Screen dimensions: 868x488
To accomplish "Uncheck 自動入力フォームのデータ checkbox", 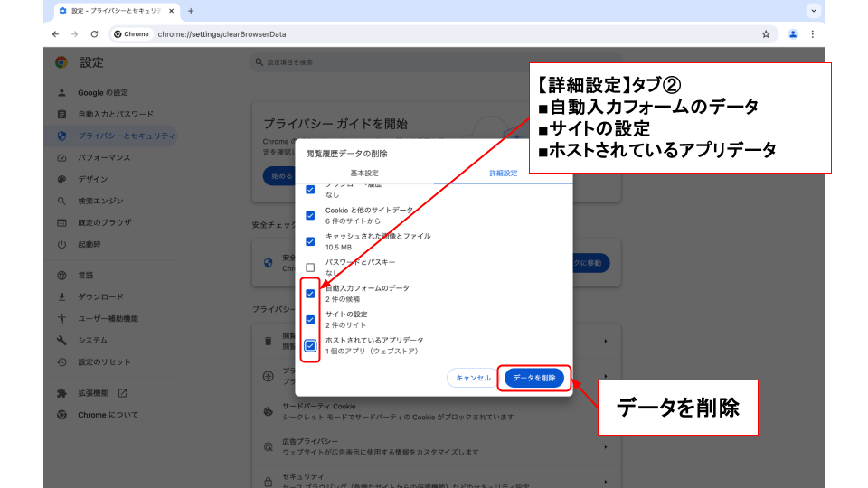I will (310, 294).
